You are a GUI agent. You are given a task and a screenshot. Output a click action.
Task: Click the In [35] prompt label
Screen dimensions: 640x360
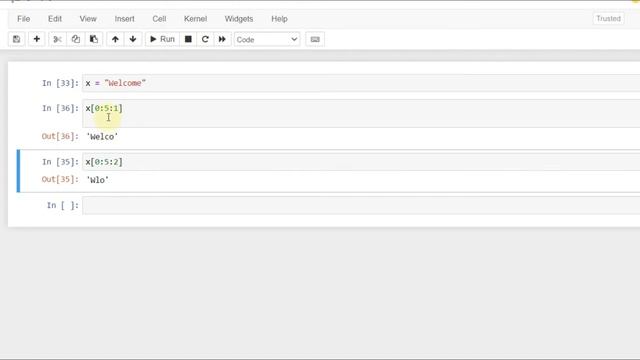(60, 162)
